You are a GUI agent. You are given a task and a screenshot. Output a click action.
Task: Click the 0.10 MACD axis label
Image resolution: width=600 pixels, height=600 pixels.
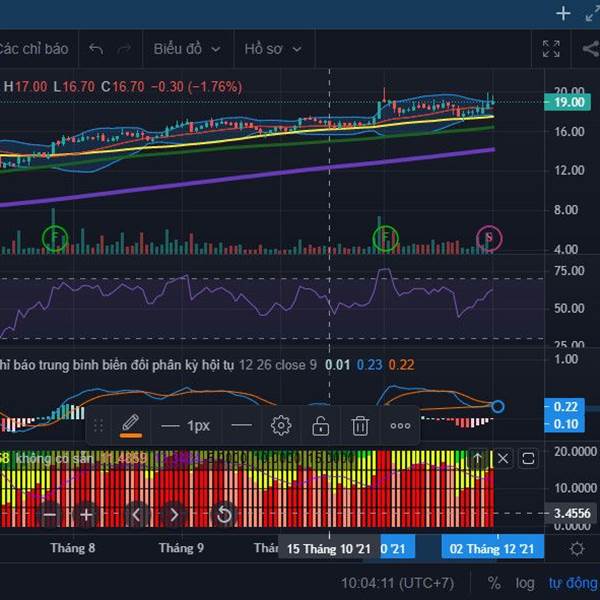pyautogui.click(x=565, y=424)
